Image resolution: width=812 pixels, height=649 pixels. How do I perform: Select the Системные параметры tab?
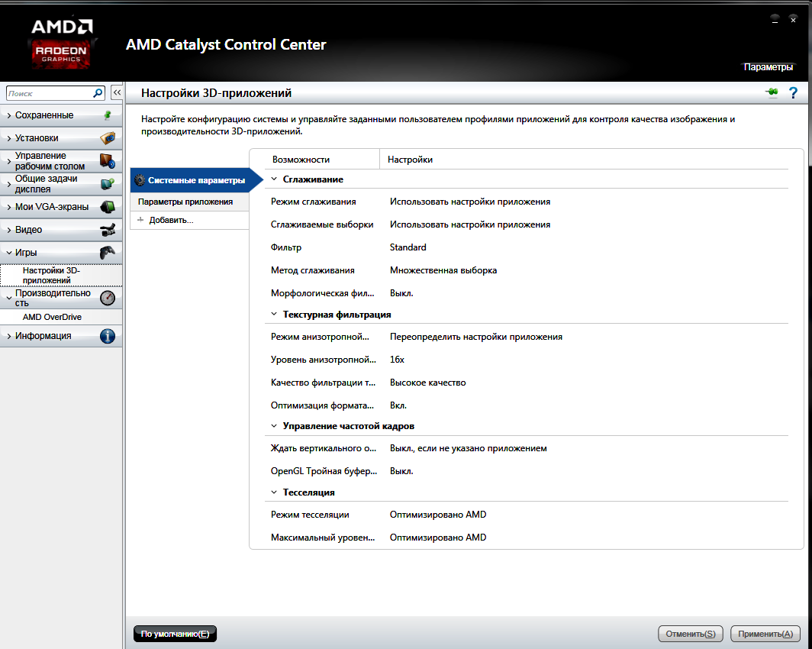(x=191, y=180)
